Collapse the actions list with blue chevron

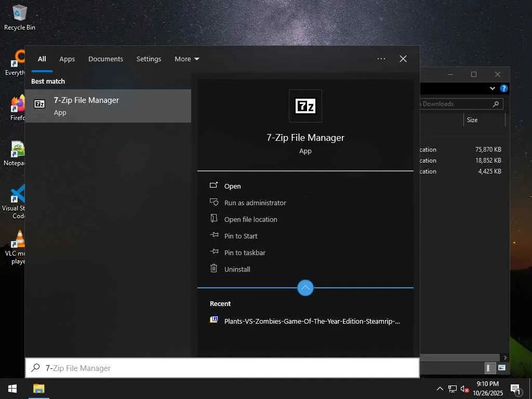click(x=305, y=288)
